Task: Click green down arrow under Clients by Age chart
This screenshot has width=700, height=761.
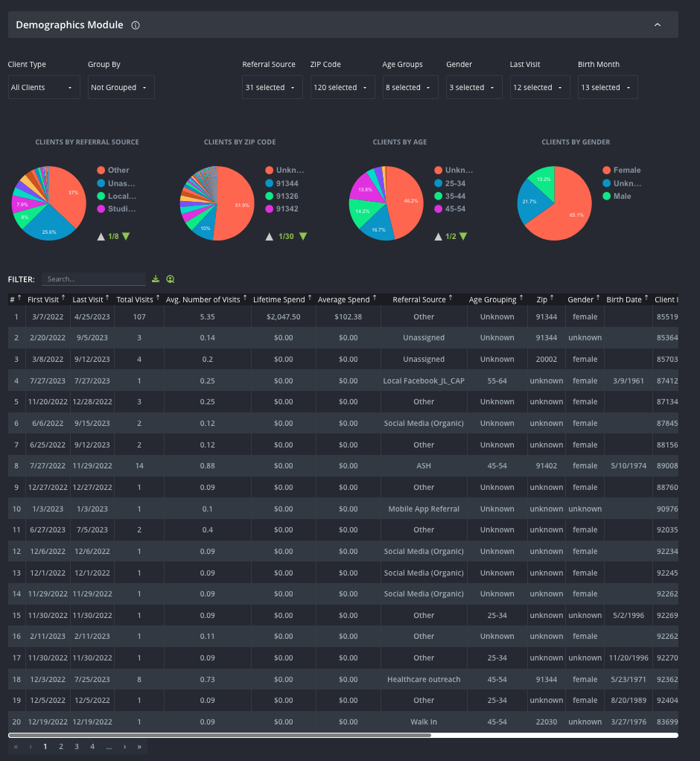Action: (x=465, y=238)
